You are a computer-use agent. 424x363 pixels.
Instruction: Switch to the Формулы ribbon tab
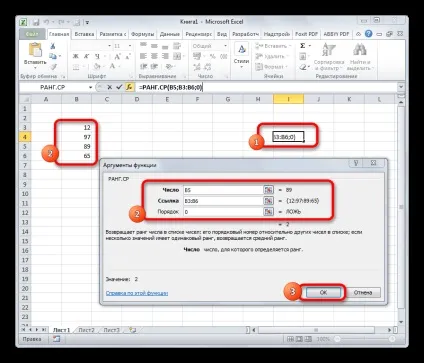[143, 34]
